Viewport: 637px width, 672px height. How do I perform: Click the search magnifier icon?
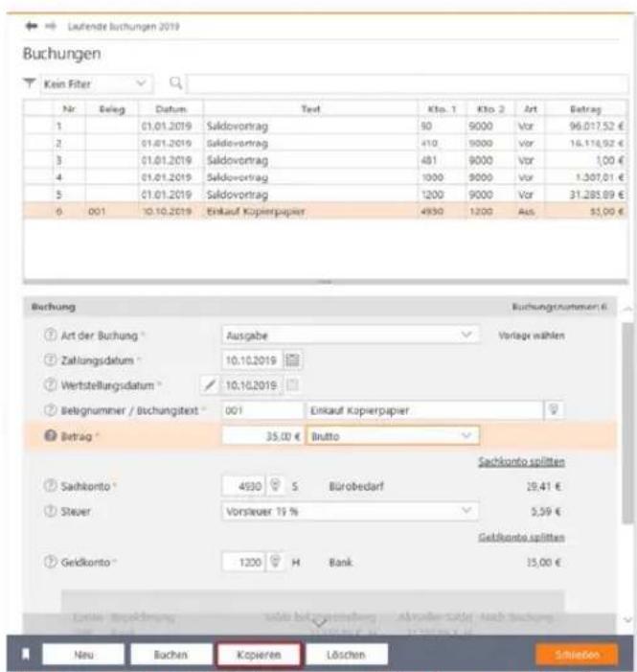(x=175, y=82)
